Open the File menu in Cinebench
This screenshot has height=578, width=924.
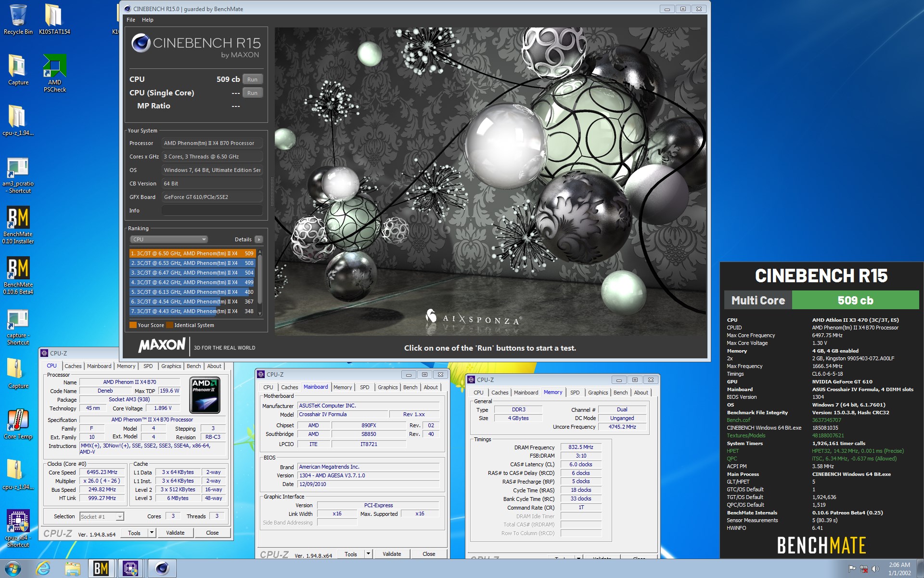click(131, 20)
